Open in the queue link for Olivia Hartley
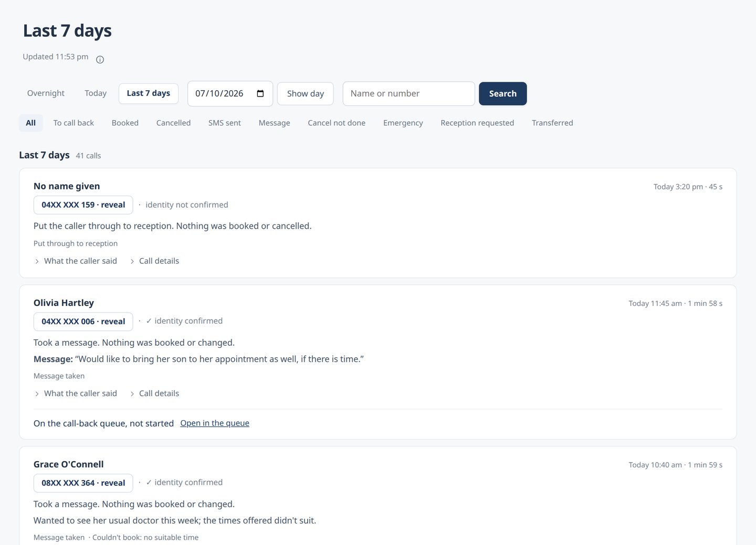The width and height of the screenshot is (756, 545). click(x=215, y=423)
